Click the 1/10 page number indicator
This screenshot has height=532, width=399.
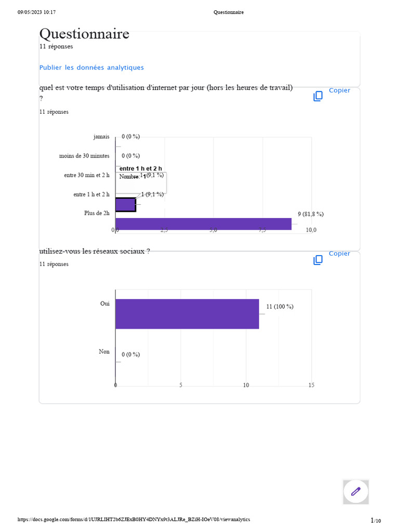click(375, 521)
